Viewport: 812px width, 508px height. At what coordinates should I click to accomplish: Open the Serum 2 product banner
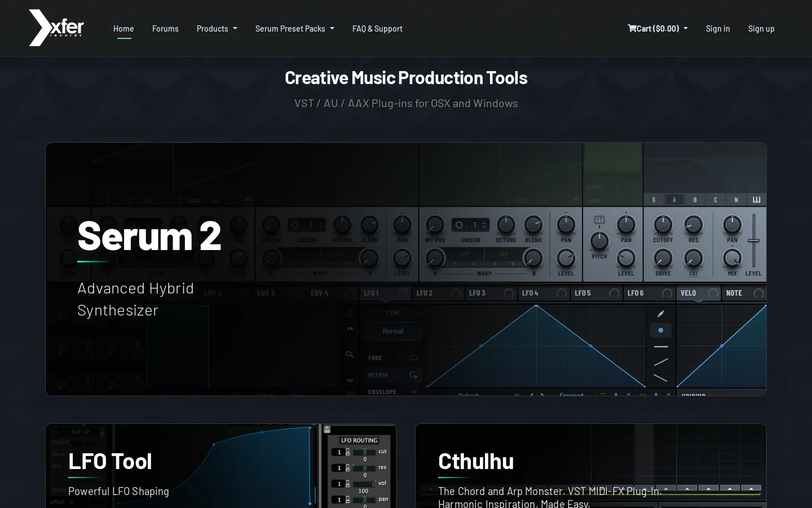click(406, 269)
